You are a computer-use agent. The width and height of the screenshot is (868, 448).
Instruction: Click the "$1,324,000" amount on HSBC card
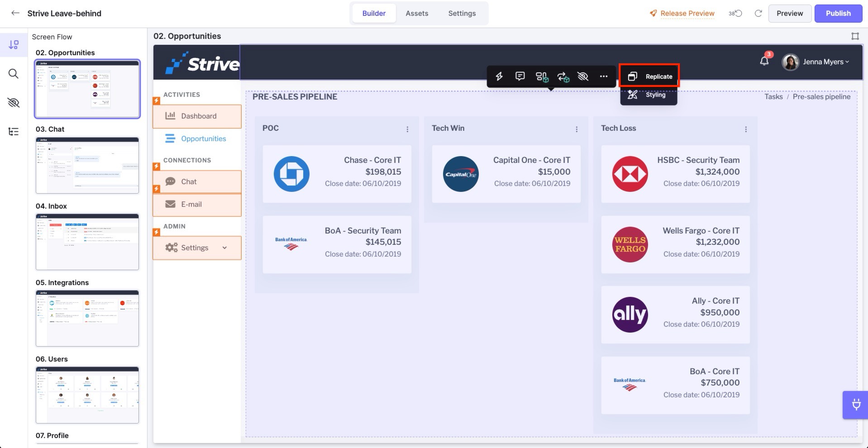[x=717, y=172]
